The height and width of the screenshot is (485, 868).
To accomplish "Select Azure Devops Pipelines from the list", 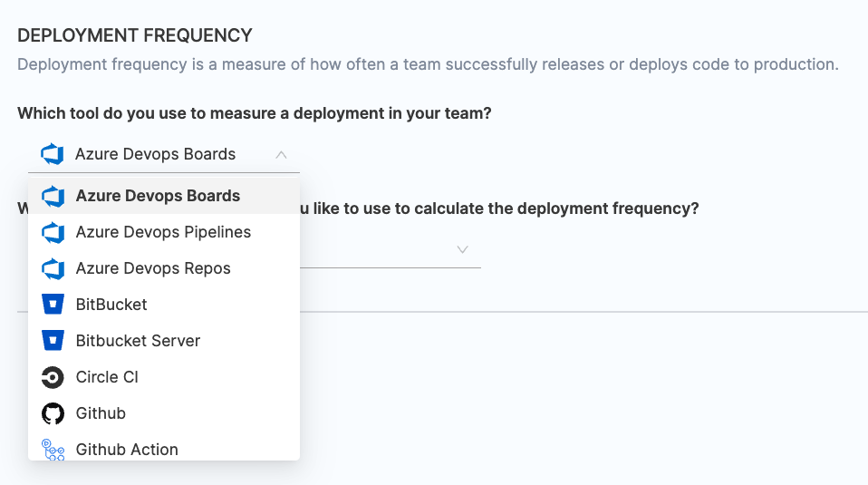I will point(163,232).
